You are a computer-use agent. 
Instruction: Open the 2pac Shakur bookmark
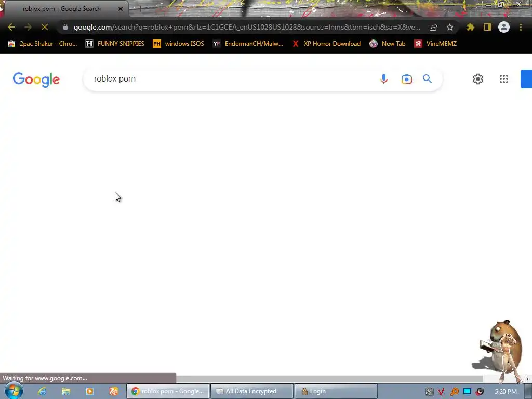tap(43, 44)
